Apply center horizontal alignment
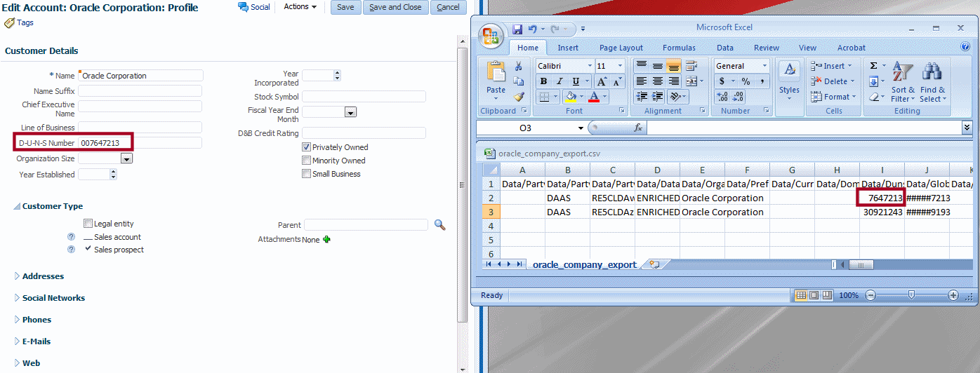Viewport: 980px width, 373px height. pos(658,81)
